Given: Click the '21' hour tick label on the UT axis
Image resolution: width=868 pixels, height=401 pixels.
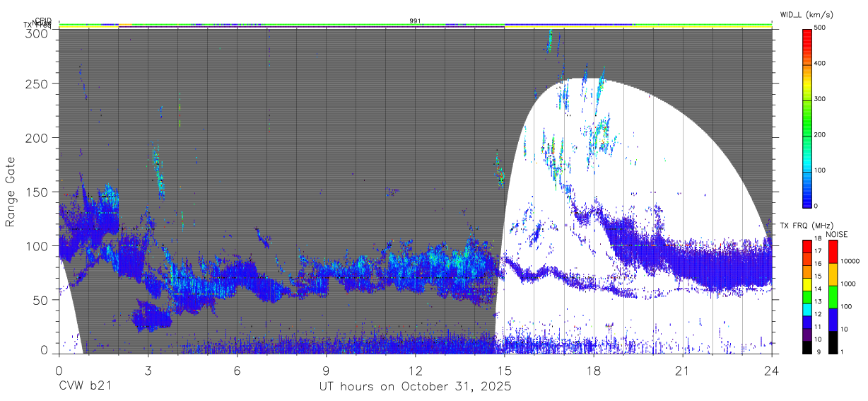Looking at the screenshot, I should [x=683, y=371].
